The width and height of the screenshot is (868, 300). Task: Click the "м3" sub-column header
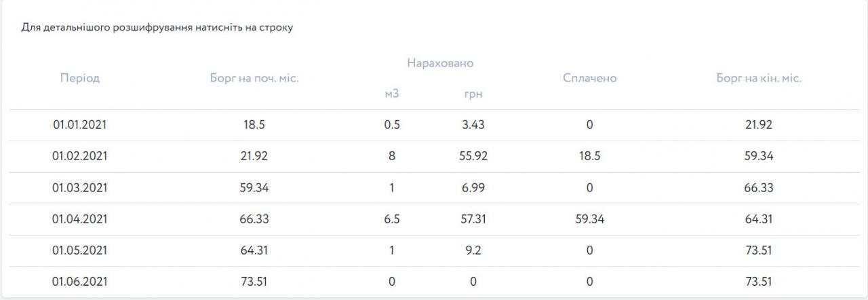(392, 94)
